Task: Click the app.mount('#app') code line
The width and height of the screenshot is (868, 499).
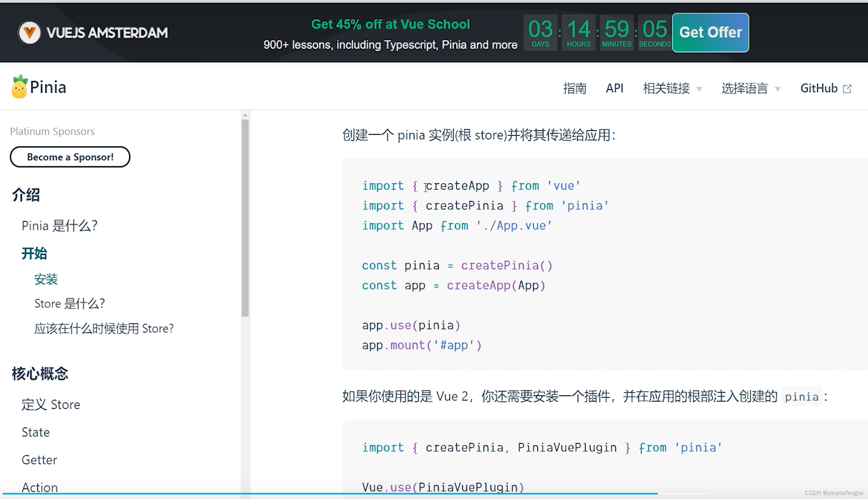Action: 422,345
